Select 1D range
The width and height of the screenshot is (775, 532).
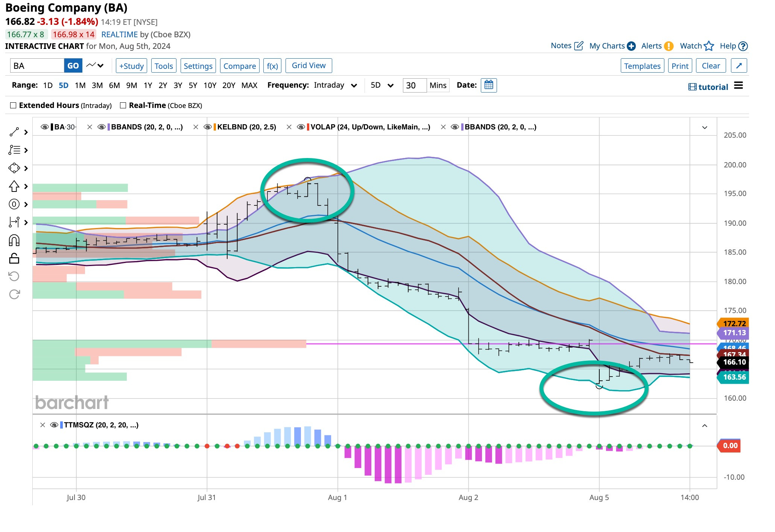pyautogui.click(x=48, y=85)
